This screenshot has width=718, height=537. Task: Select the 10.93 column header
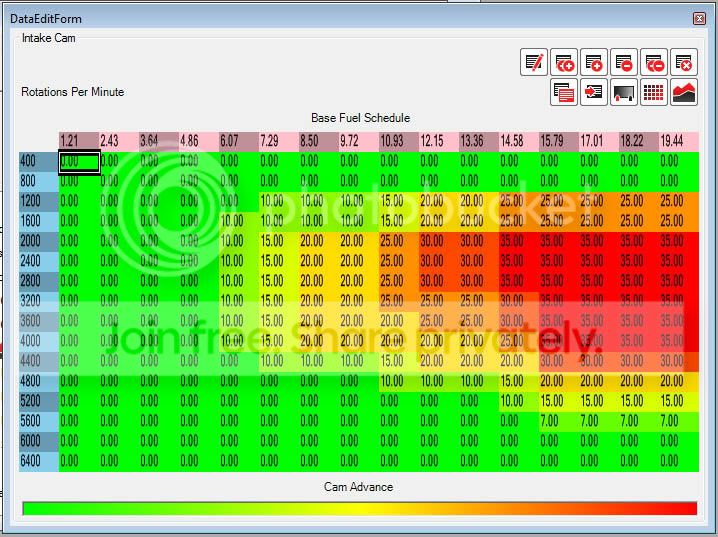(x=398, y=141)
